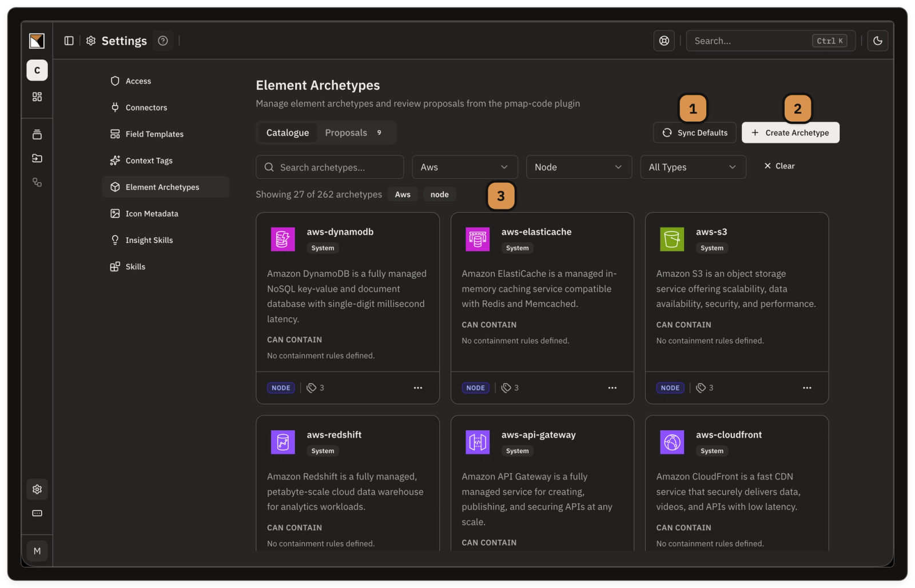Click 'Showing 27 of 262 archetypes' text
915x588 pixels.
319,194
